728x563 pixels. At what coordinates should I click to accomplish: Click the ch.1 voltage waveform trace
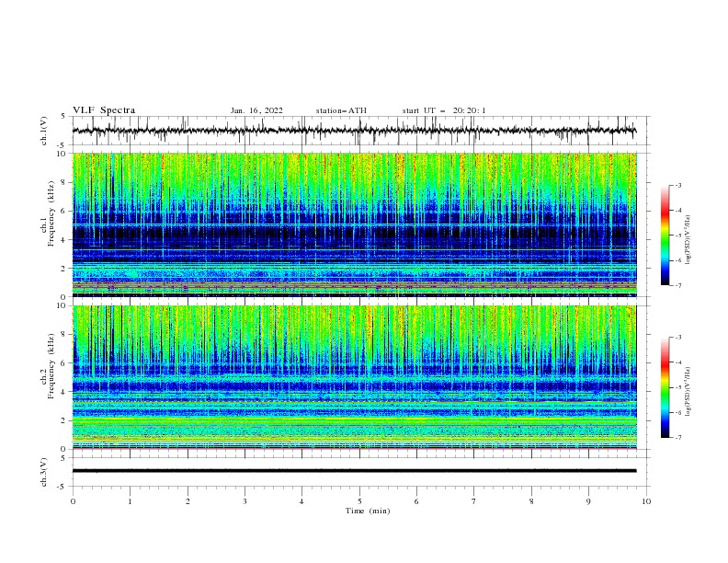pos(355,131)
